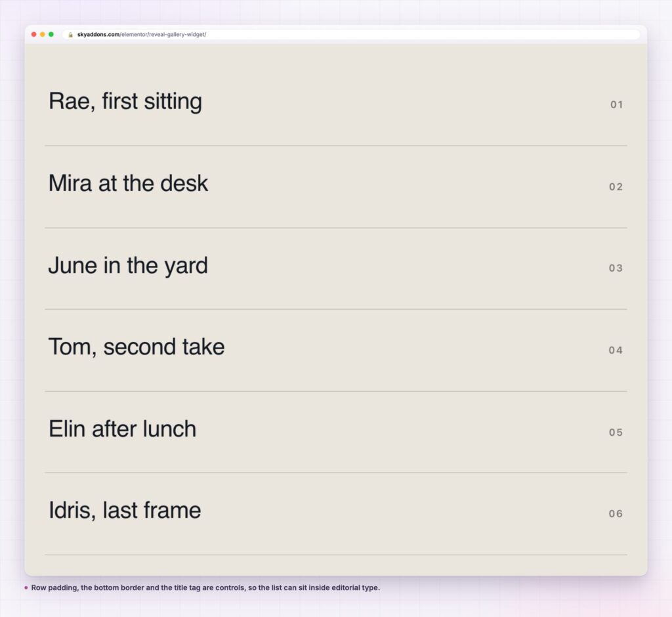Open the 'Idris, last frame' title

[x=125, y=510]
